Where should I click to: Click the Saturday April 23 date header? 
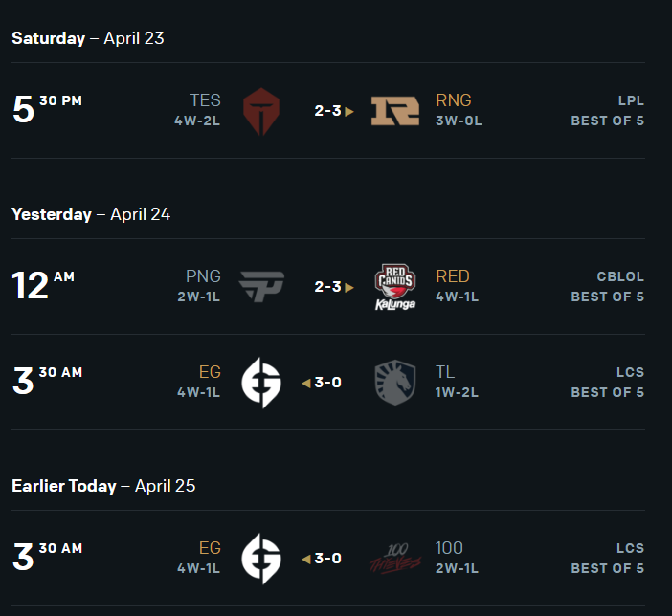click(x=88, y=38)
